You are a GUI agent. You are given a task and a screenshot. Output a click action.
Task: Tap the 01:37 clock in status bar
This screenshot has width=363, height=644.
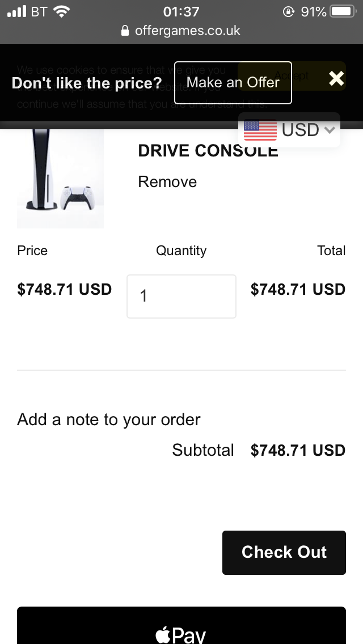181,11
